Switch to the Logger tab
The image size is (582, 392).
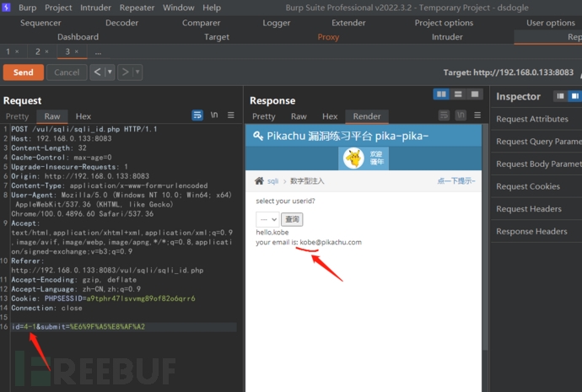[276, 23]
